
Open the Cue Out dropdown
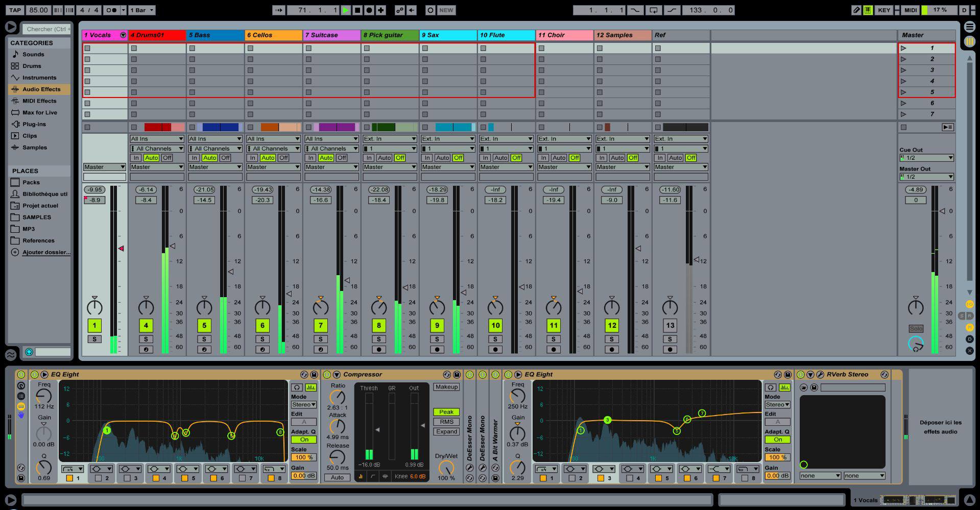(x=926, y=158)
